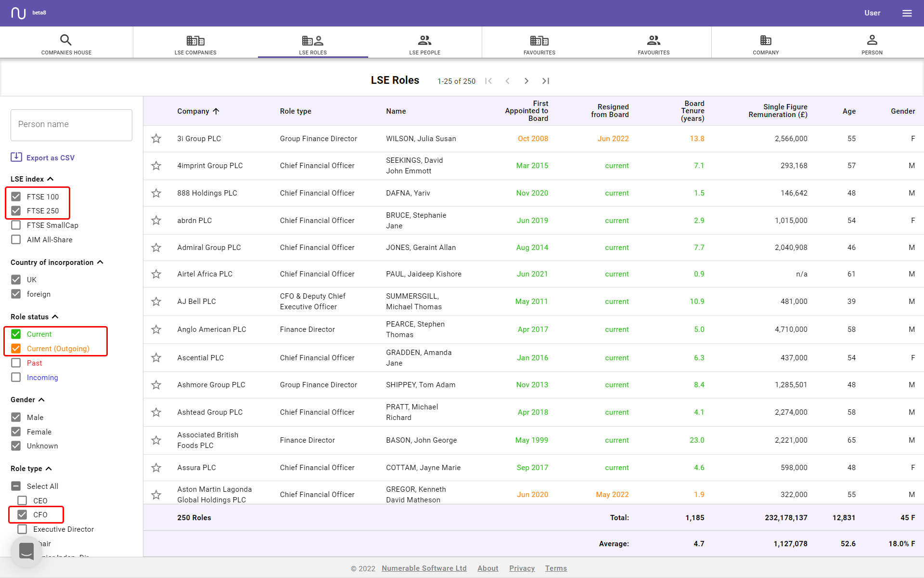The image size is (924, 578).
Task: Jump to the last page arrow
Action: coord(546,81)
